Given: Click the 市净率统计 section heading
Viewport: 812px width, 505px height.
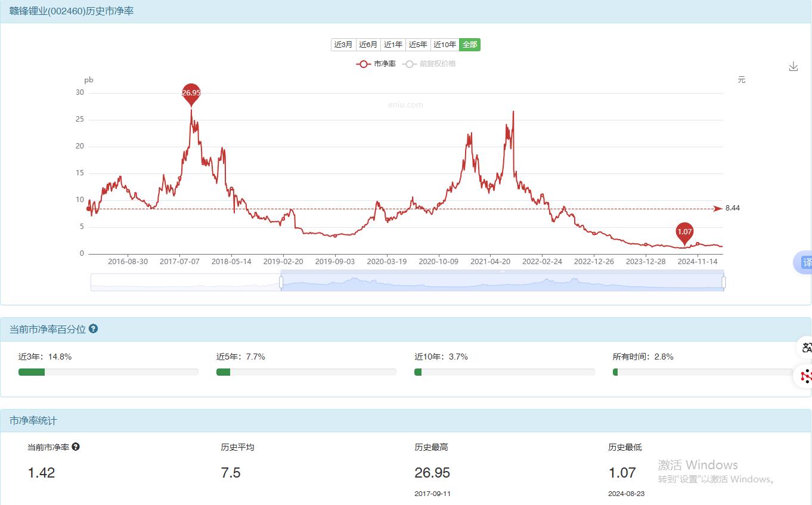Looking at the screenshot, I should (33, 420).
